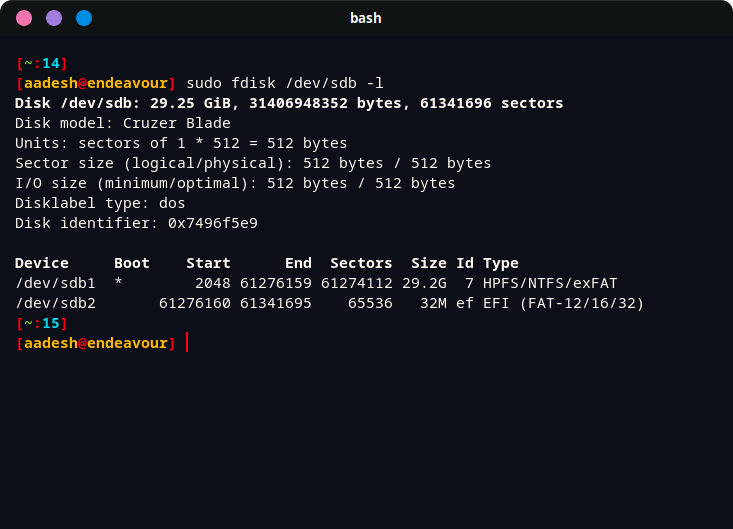This screenshot has height=529, width=733.
Task: Click the 'Cruzer Blade' disk model text
Action: (177, 123)
